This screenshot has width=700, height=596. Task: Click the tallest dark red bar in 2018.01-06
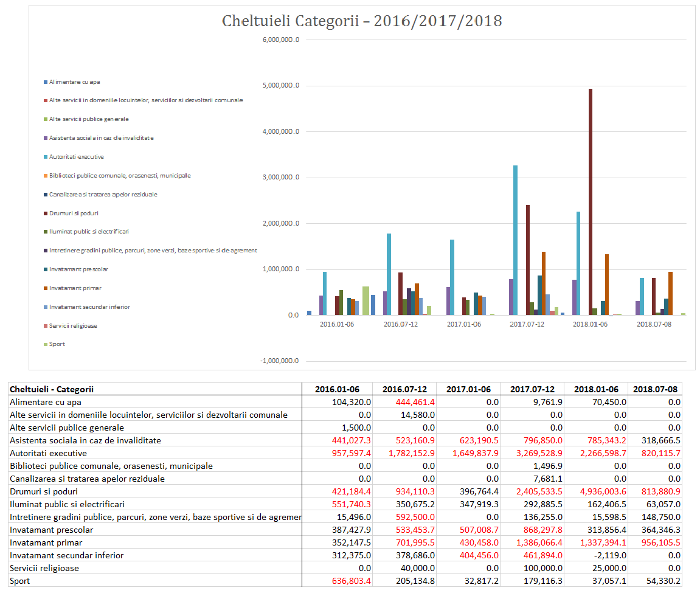pos(590,201)
